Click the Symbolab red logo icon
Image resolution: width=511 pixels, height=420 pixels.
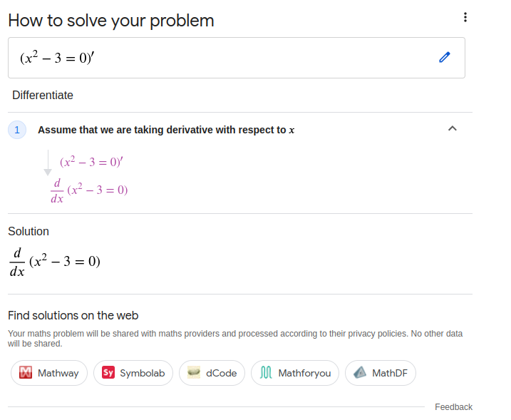108,373
